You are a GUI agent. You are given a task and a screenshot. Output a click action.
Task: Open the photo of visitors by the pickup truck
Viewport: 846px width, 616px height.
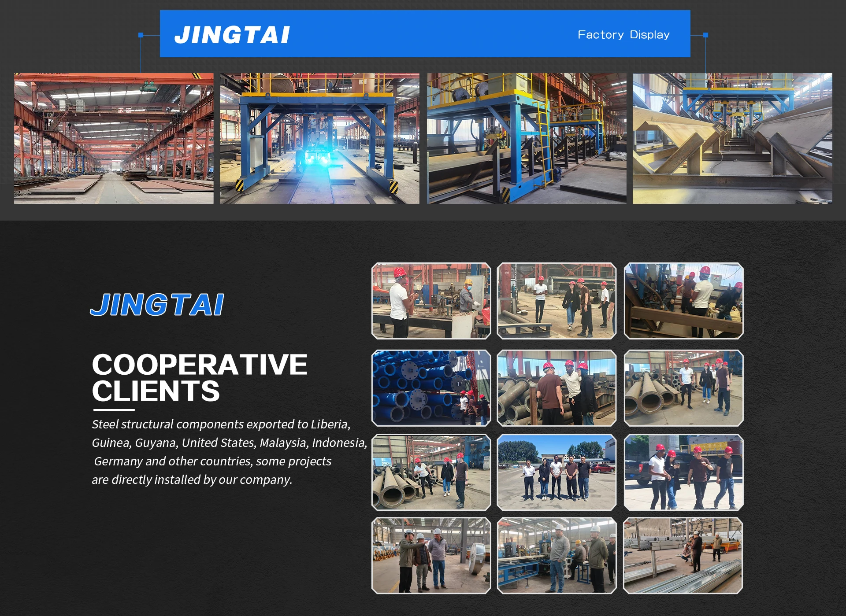point(683,472)
